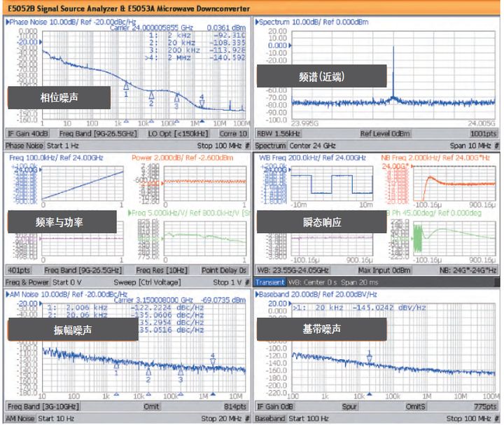
Task: Click the Spectrum window label
Action: tap(270, 146)
